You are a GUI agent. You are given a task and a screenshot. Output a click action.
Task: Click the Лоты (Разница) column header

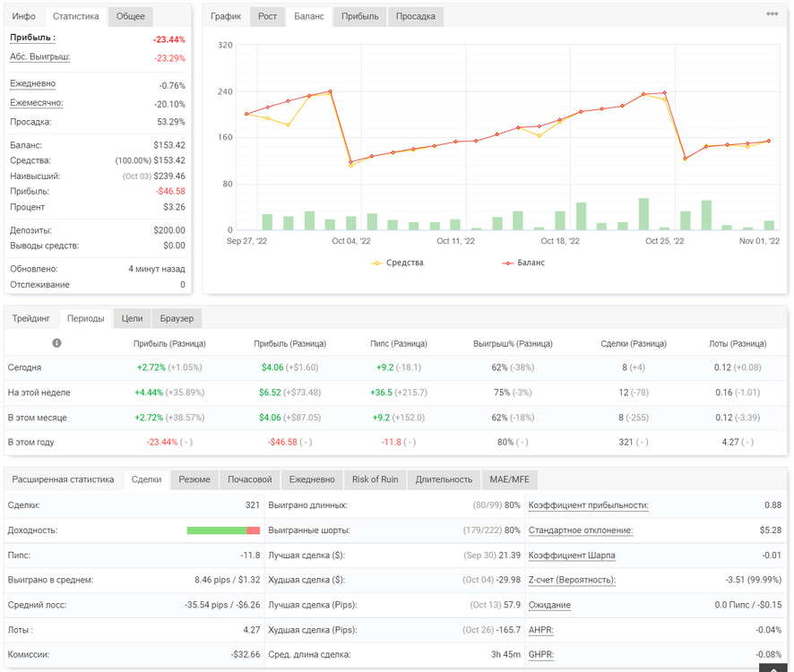[x=738, y=344]
